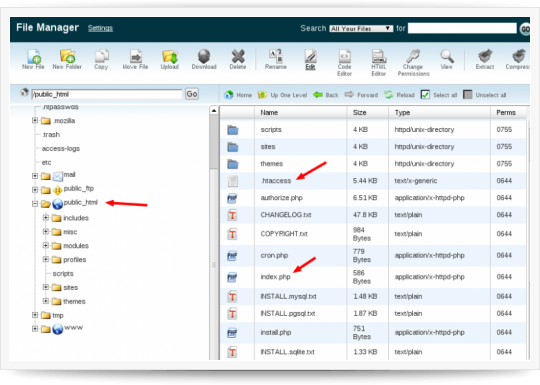Select the INSTALL.pgsql.txt file name

click(288, 314)
